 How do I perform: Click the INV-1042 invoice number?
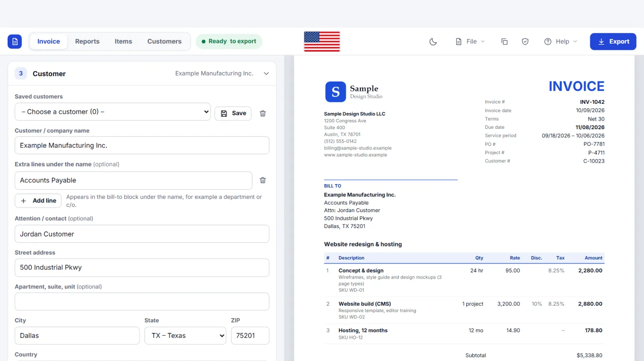point(592,102)
